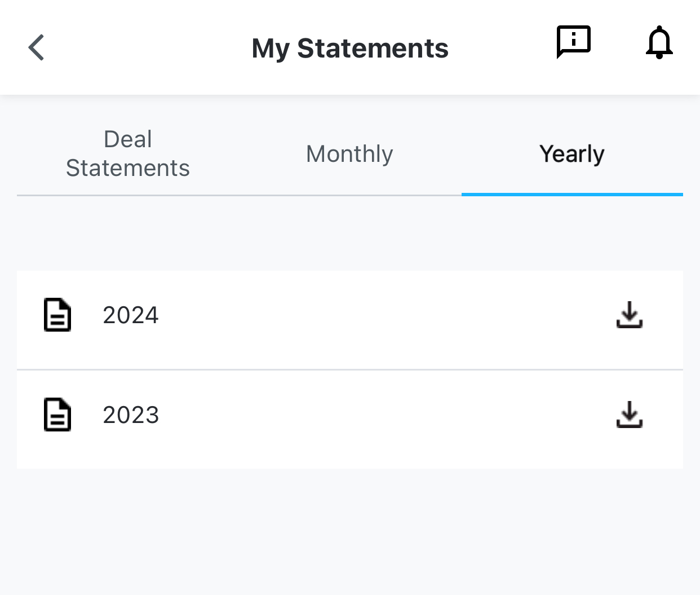Screen dimensions: 700x595
Task: Switch to the Deal Statements tab
Action: (x=128, y=153)
